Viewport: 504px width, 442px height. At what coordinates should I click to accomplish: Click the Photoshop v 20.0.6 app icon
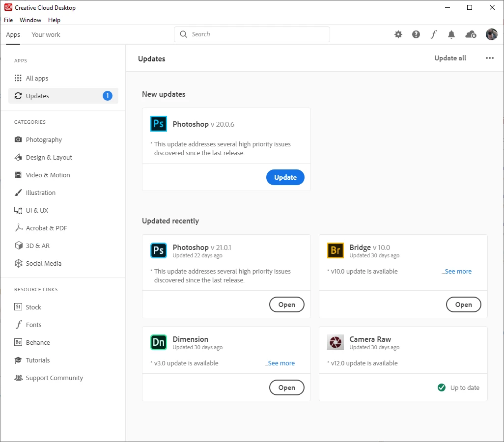pyautogui.click(x=159, y=124)
